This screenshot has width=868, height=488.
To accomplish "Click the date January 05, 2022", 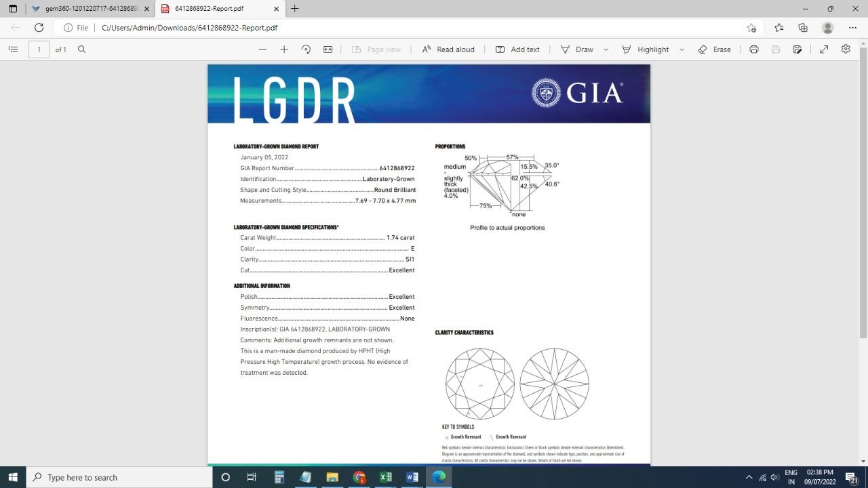I will click(x=264, y=157).
